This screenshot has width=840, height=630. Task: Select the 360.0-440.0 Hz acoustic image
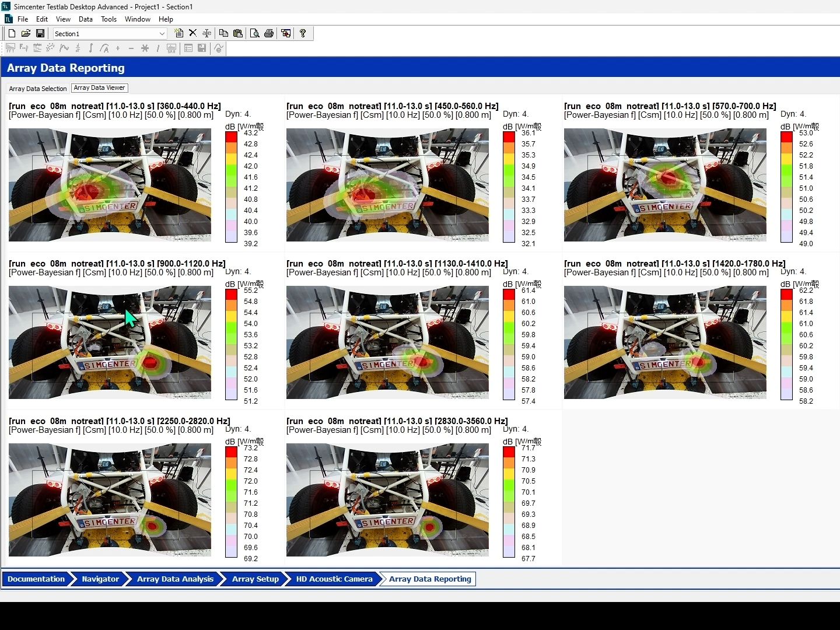pos(110,185)
